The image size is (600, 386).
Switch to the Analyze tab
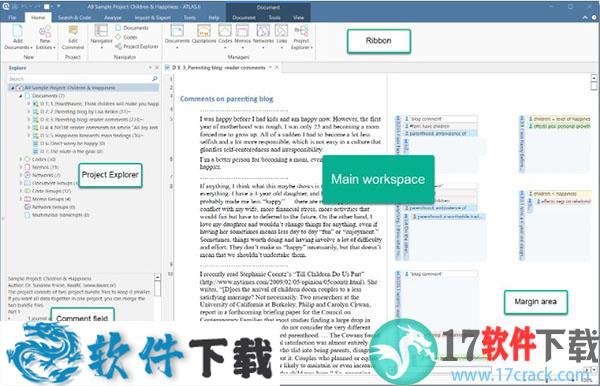(x=113, y=18)
